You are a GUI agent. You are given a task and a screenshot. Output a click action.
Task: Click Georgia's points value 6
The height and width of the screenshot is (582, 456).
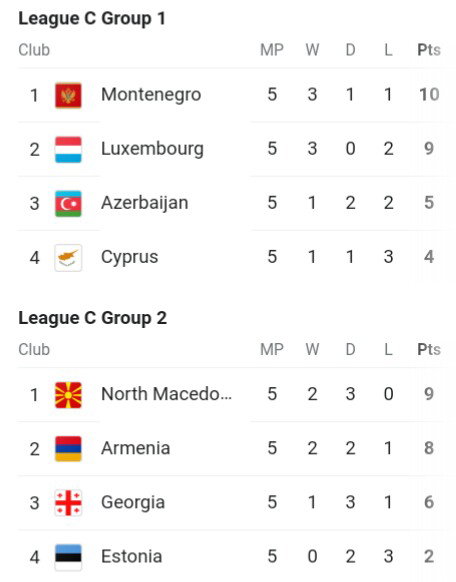[429, 502]
